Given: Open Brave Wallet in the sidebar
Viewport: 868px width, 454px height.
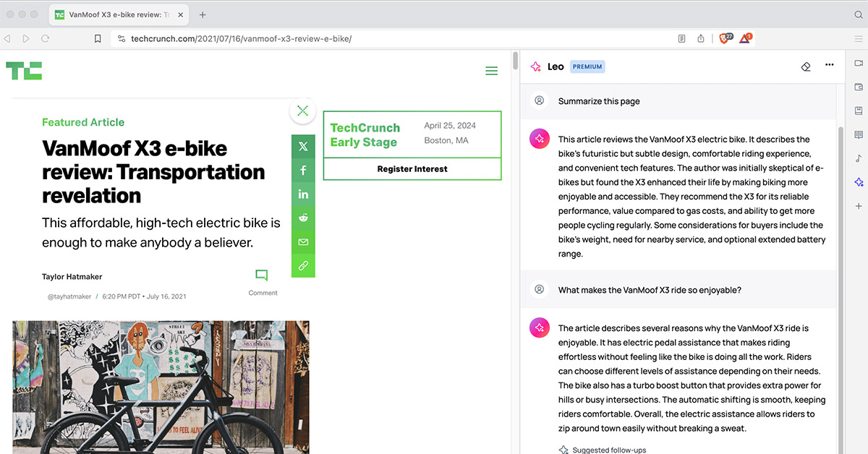Looking at the screenshot, I should click(x=859, y=87).
